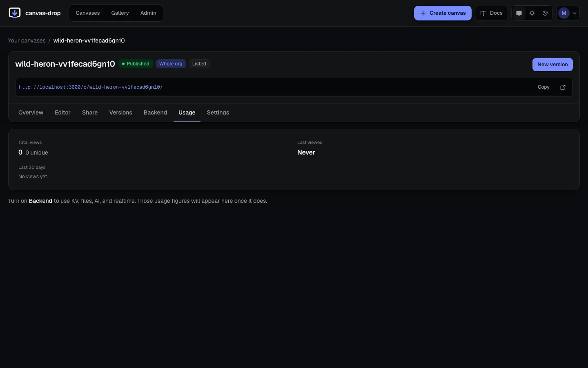
Task: Select the system theme monitor icon
Action: tap(519, 13)
